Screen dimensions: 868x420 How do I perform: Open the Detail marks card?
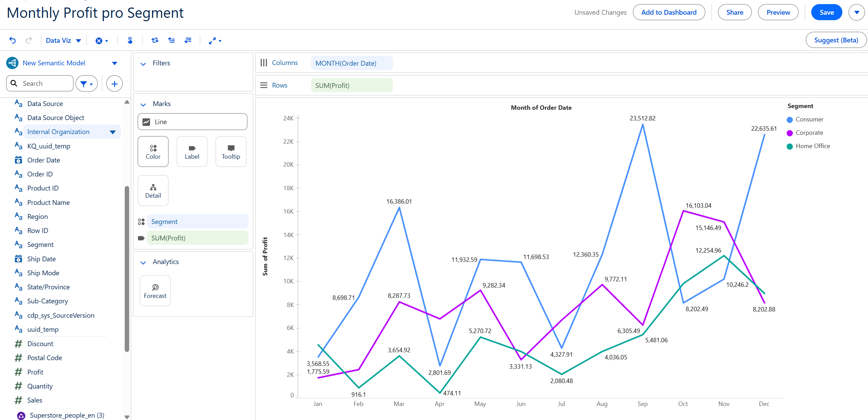[153, 191]
